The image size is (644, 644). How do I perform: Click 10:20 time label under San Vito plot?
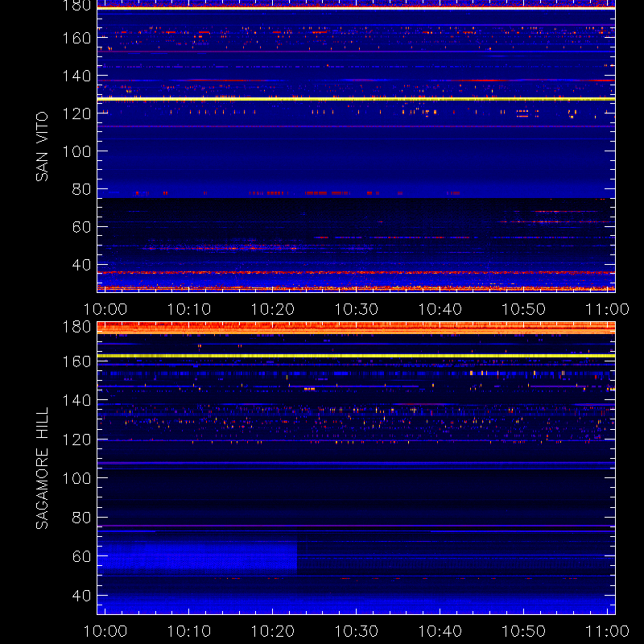coord(273,309)
